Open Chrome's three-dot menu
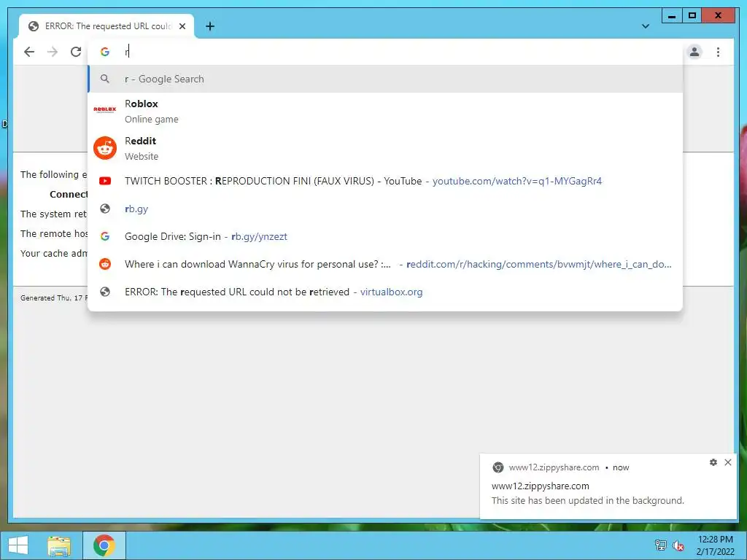This screenshot has height=560, width=747. [x=718, y=52]
